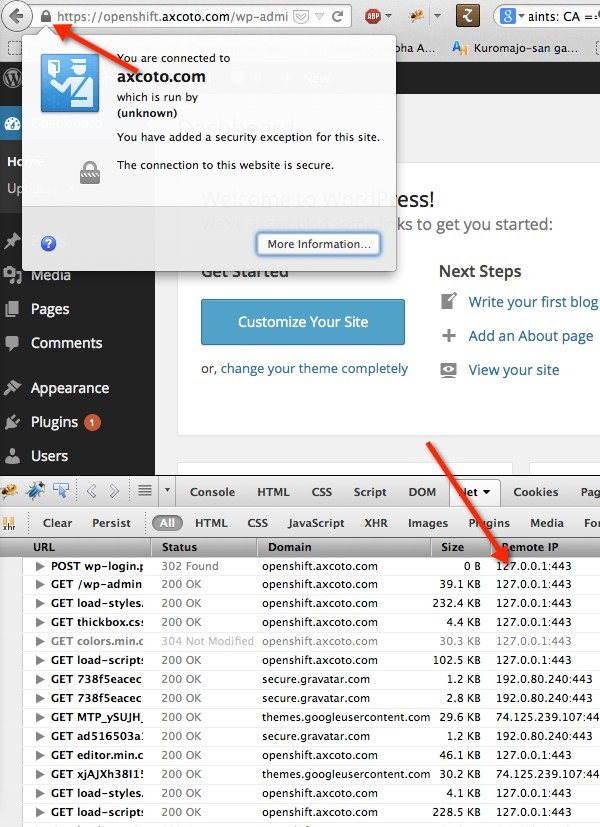Click the More Information button
This screenshot has height=827, width=600.
pos(318,244)
